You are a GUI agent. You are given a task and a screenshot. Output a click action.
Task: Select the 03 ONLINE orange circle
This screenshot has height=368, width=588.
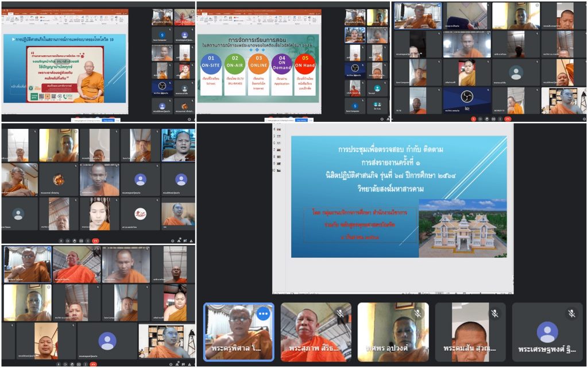pos(258,66)
